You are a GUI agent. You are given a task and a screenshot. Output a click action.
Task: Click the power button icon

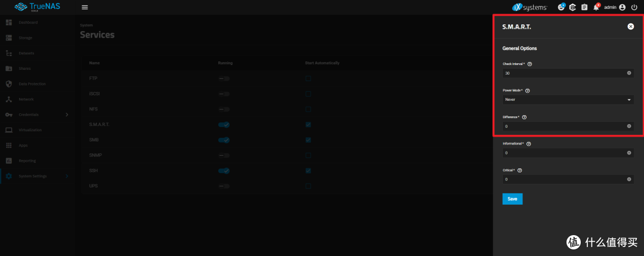(634, 7)
